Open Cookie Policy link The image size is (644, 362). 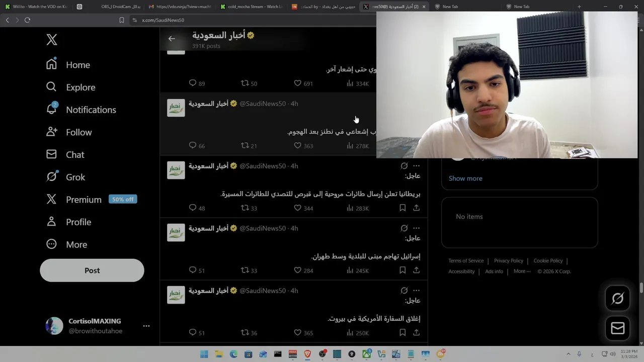click(x=548, y=260)
